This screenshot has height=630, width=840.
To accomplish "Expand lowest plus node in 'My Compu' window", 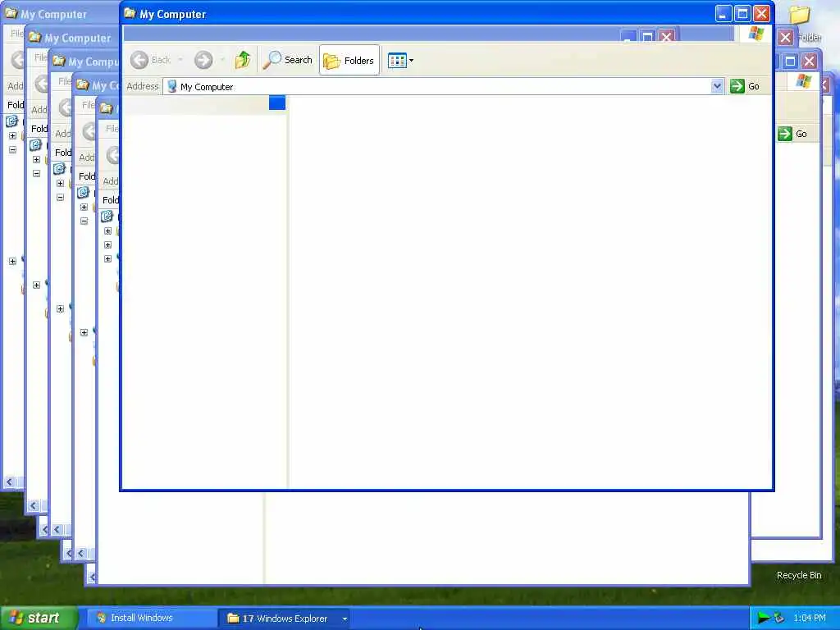I will (60, 309).
